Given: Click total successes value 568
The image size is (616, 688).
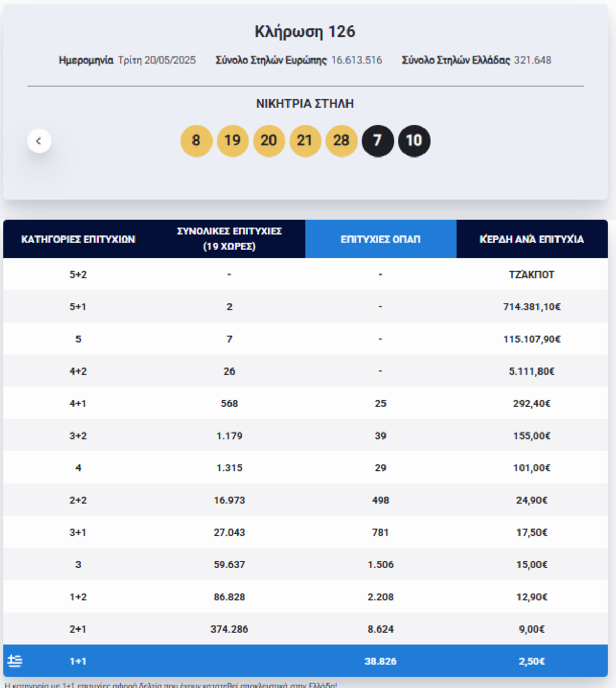Looking at the screenshot, I should point(229,404).
